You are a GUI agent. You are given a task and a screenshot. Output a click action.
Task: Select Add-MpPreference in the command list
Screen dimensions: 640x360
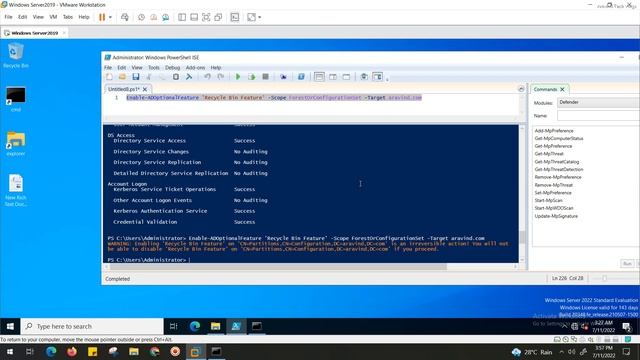point(554,131)
